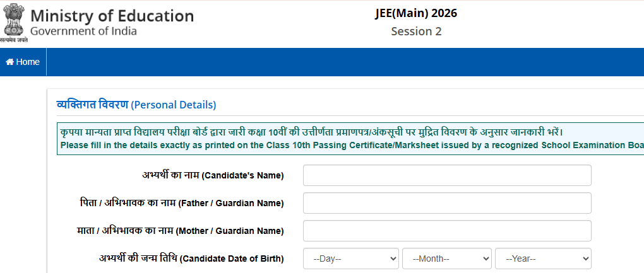Click the English Class 10th certificate instruction

point(351,145)
